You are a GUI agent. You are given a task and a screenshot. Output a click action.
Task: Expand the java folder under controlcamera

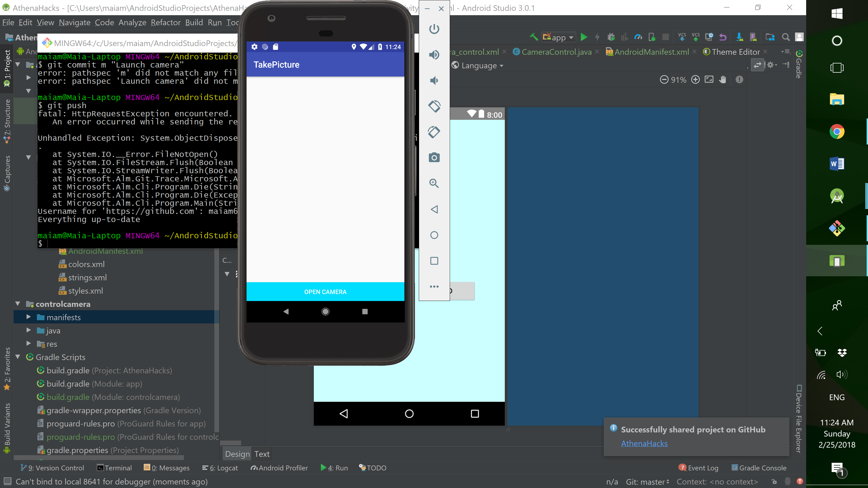29,330
